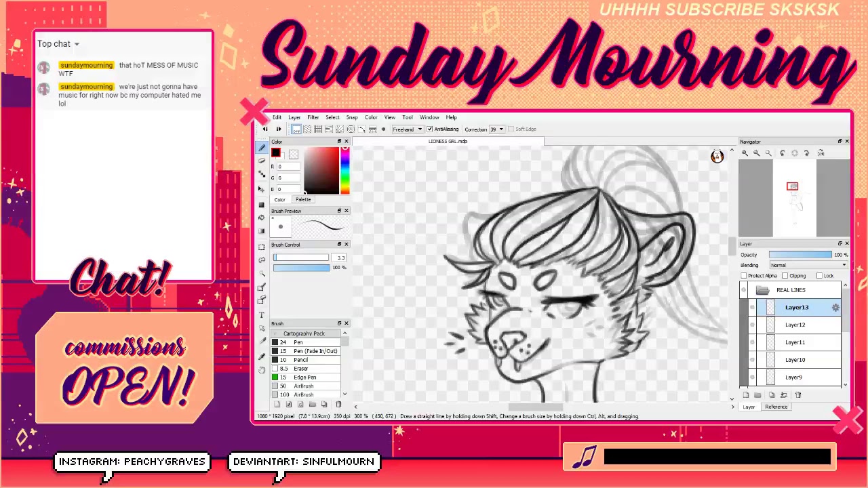The image size is (868, 488).
Task: Select the rectangular Select tool
Action: click(262, 247)
